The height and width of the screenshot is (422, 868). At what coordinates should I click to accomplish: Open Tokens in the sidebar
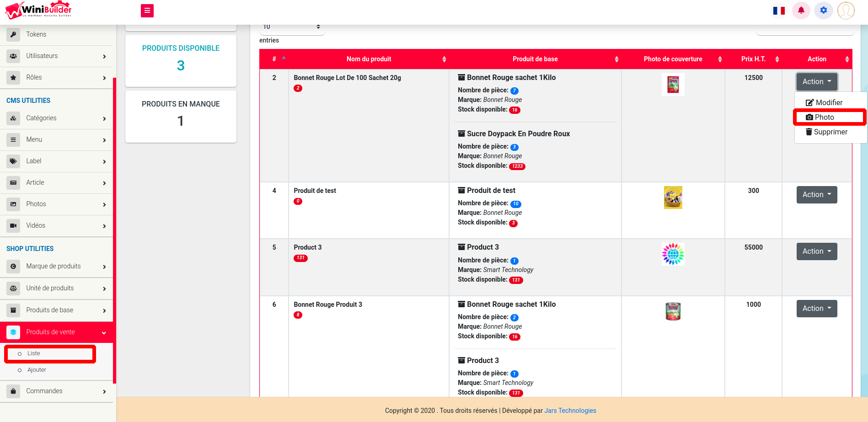(x=57, y=34)
